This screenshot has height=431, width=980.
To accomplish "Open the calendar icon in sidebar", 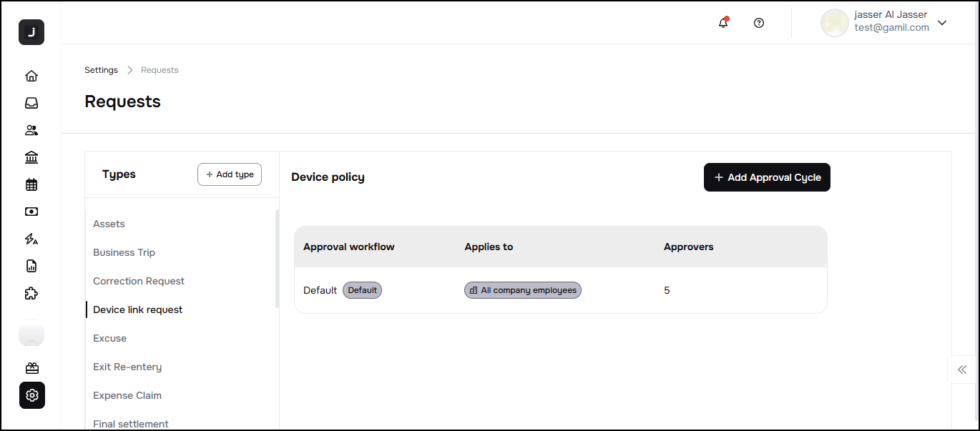I will tap(31, 184).
